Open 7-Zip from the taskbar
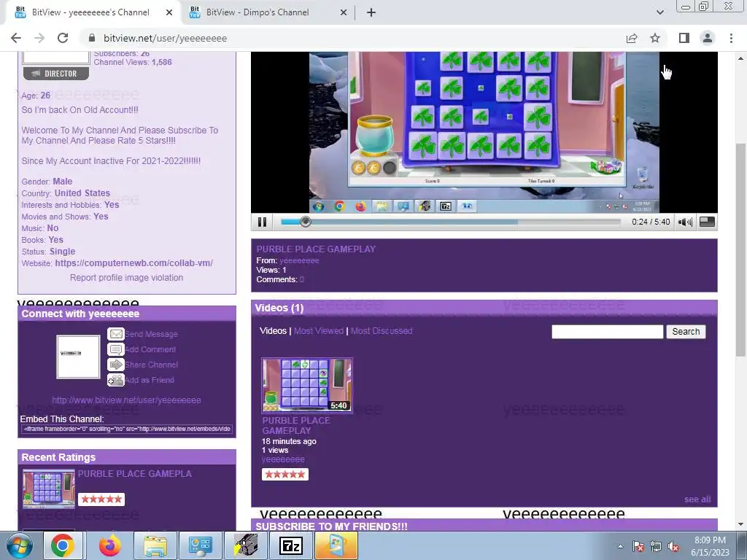This screenshot has width=747, height=560. (290, 545)
